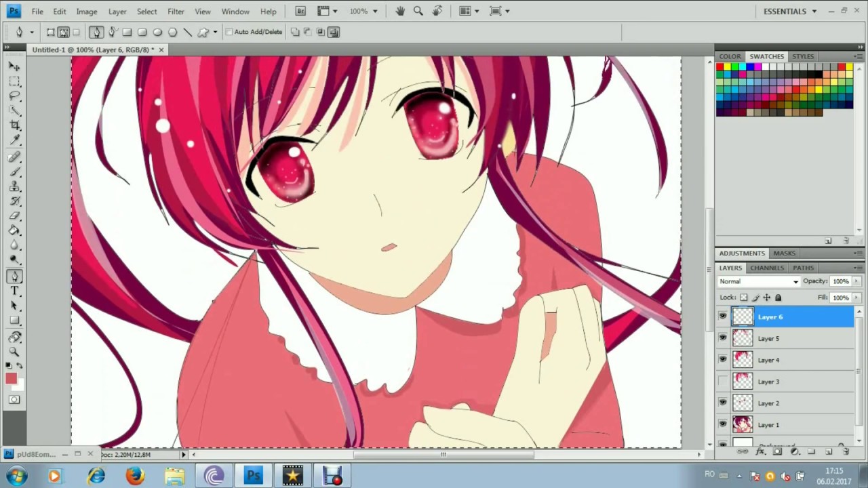Hide Layer 4 visibility eye
The width and height of the screenshot is (868, 488).
point(723,360)
